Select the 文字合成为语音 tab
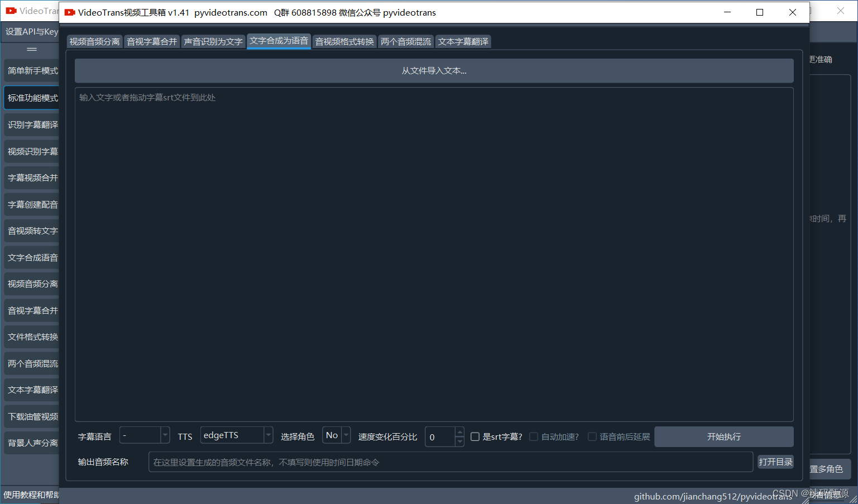The height and width of the screenshot is (504, 858). click(x=279, y=41)
